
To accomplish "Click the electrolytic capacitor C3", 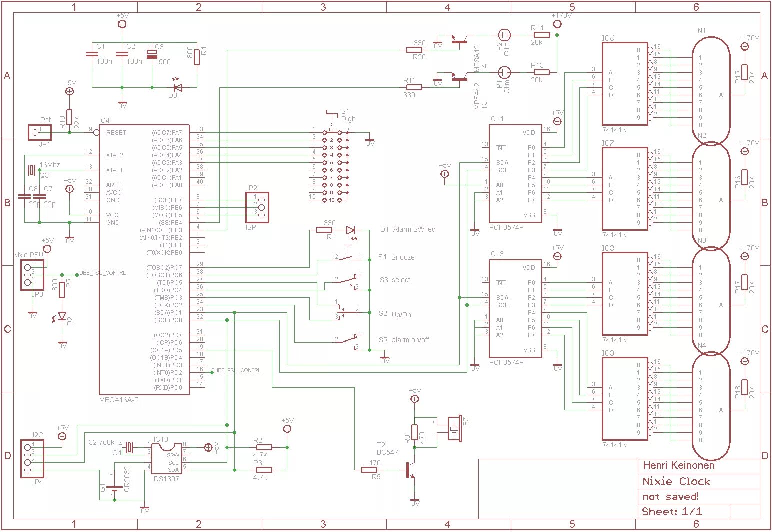I will [152, 53].
